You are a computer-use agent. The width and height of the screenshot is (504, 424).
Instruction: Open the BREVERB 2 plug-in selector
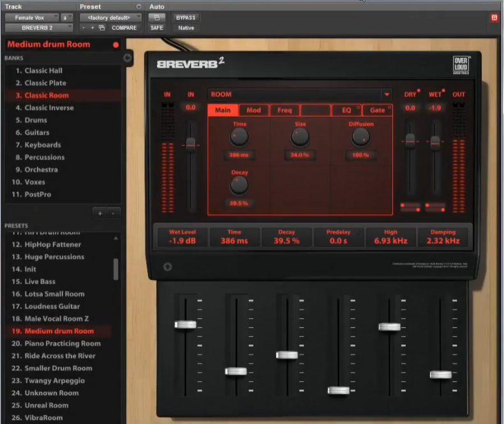(39, 28)
